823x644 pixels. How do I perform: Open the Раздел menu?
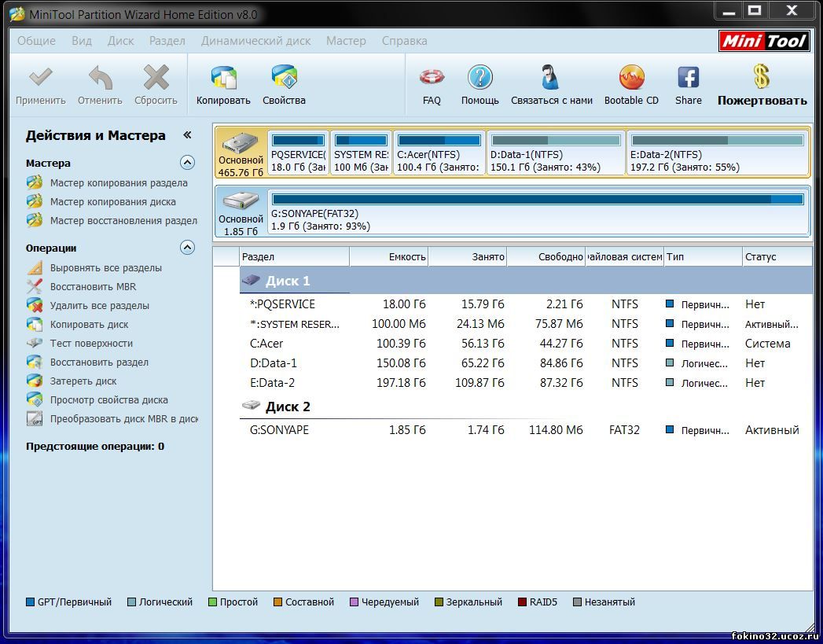pos(167,40)
